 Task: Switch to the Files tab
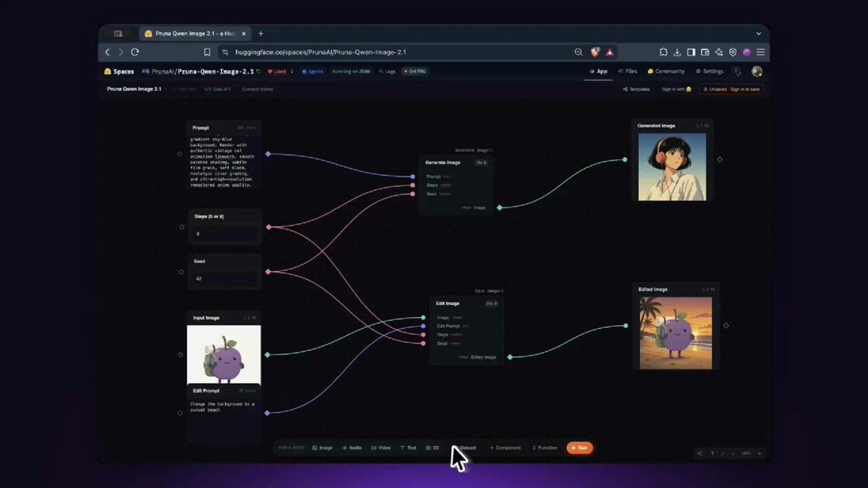[x=628, y=72]
